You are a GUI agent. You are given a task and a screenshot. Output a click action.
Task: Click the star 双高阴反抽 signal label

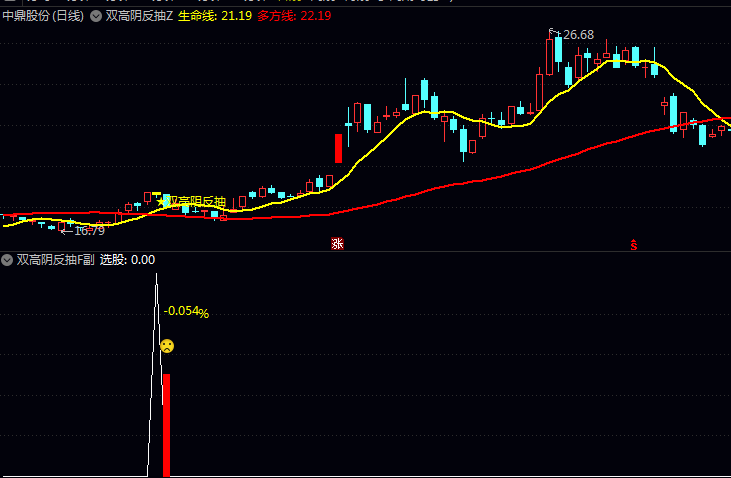coord(192,201)
